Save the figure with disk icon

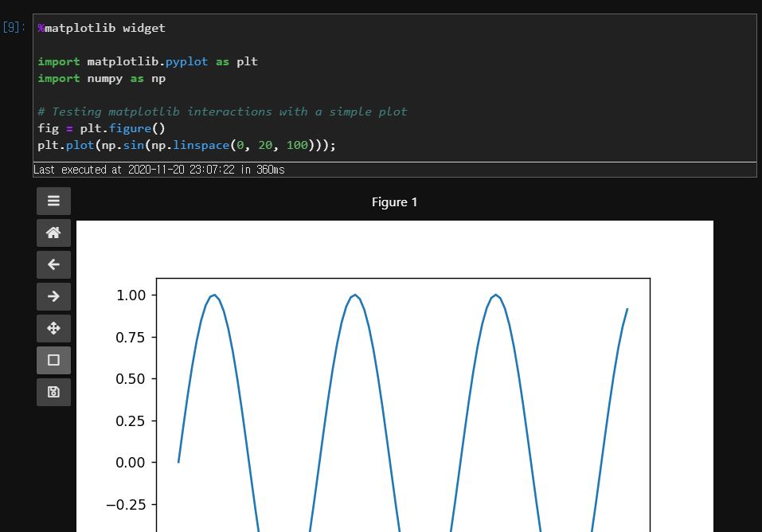pos(53,392)
